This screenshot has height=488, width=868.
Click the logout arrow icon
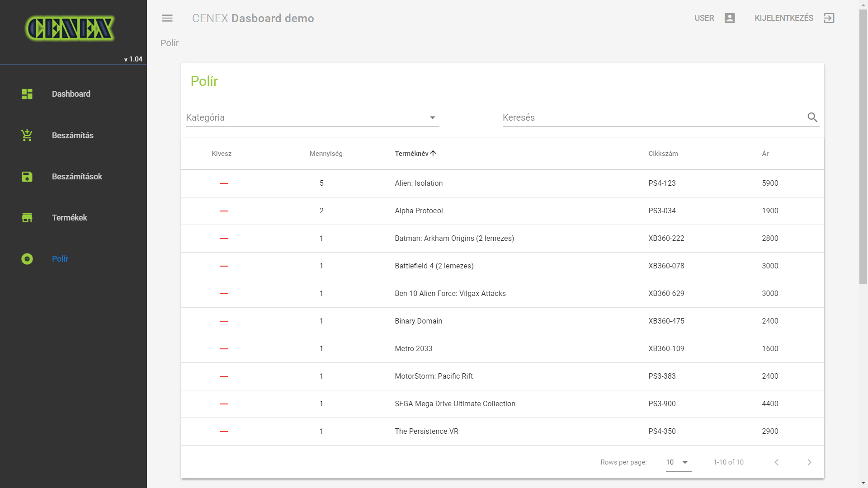point(829,18)
